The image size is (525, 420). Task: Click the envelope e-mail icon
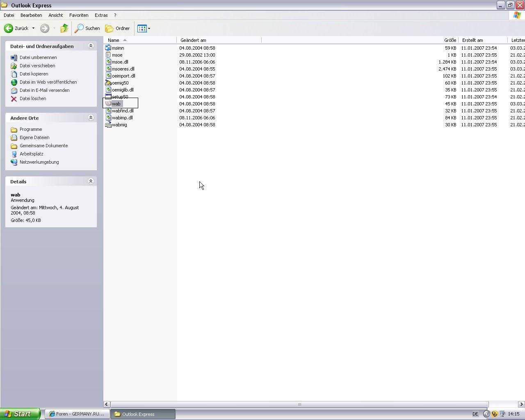coord(14,91)
